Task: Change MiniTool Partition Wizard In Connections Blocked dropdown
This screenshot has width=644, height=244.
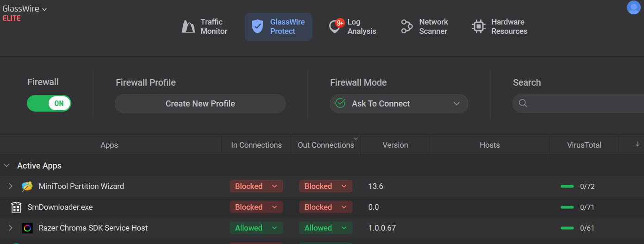Action: pos(256,186)
